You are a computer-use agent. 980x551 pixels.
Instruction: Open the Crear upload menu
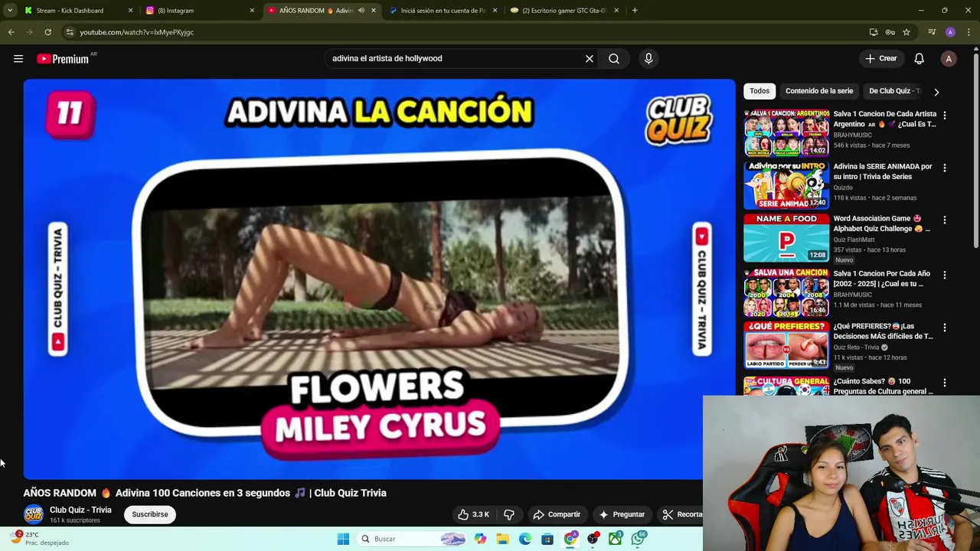[x=880, y=58]
